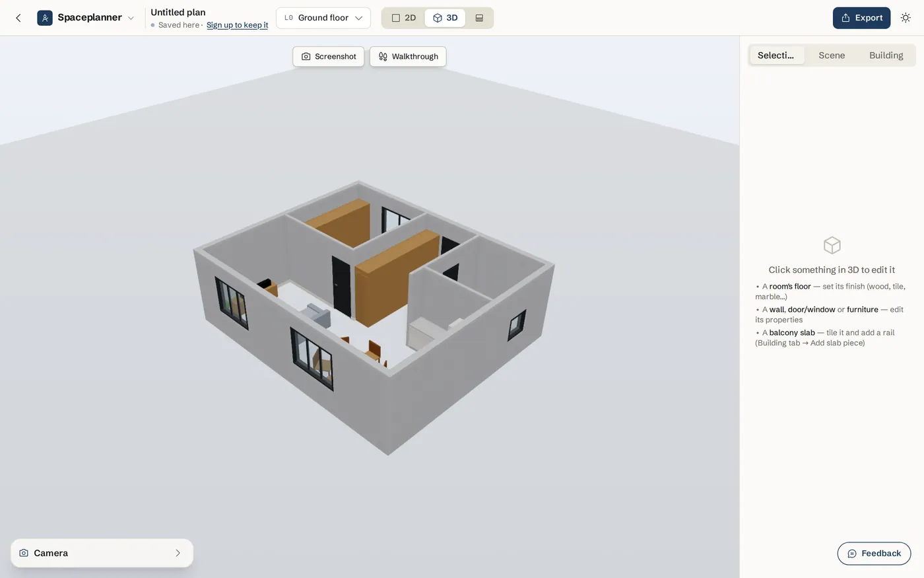Follow the 'Sign up to keep it' link
The height and width of the screenshot is (578, 924).
point(237,25)
